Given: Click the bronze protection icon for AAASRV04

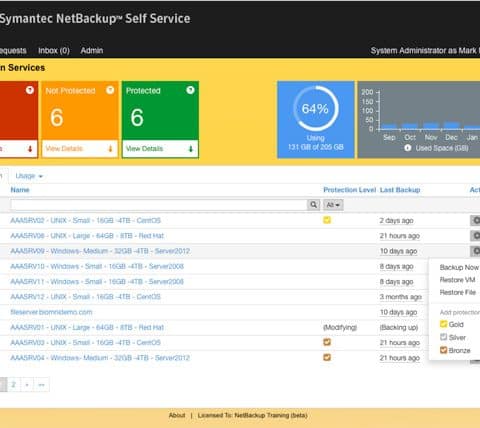Looking at the screenshot, I should 327,357.
